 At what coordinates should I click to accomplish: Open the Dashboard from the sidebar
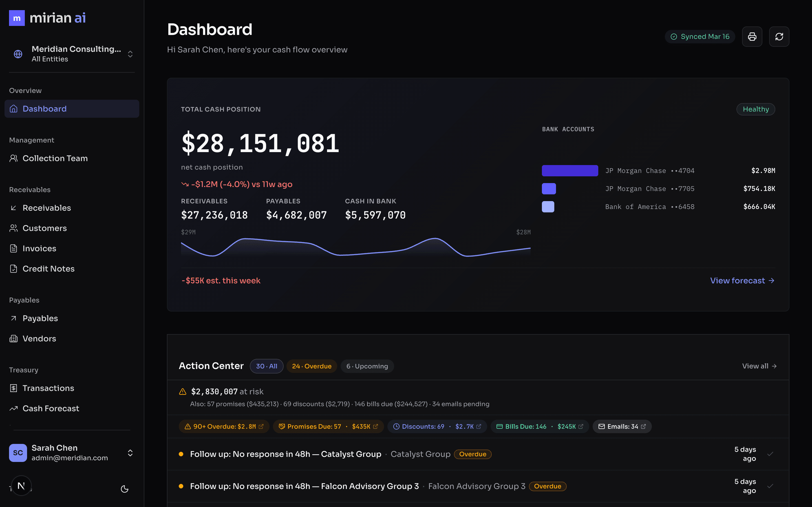[x=44, y=108]
